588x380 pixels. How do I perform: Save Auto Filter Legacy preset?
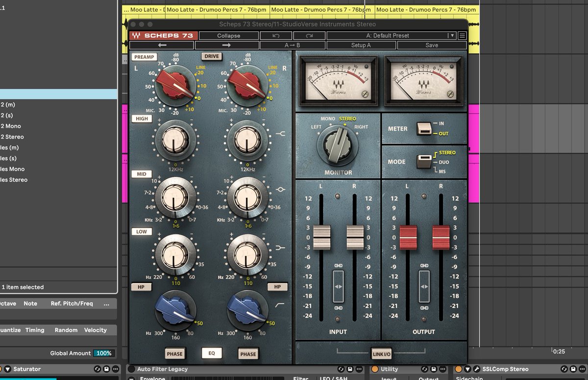[x=350, y=369]
